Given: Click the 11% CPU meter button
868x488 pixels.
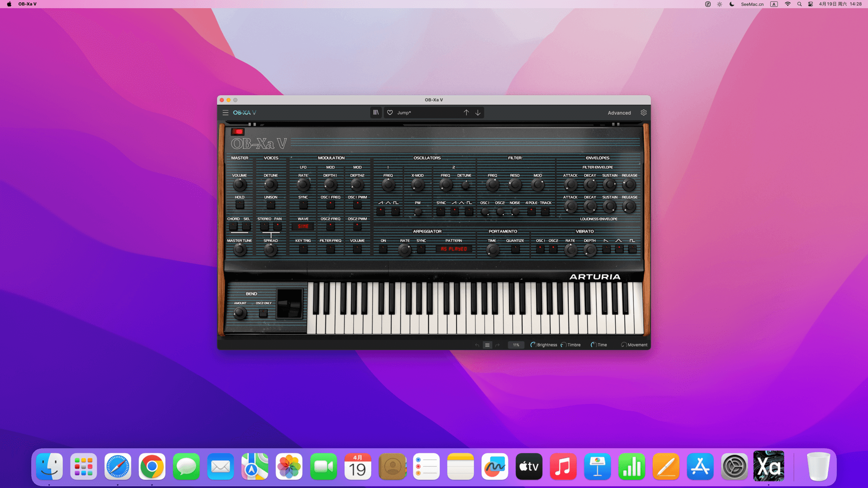Looking at the screenshot, I should point(516,345).
